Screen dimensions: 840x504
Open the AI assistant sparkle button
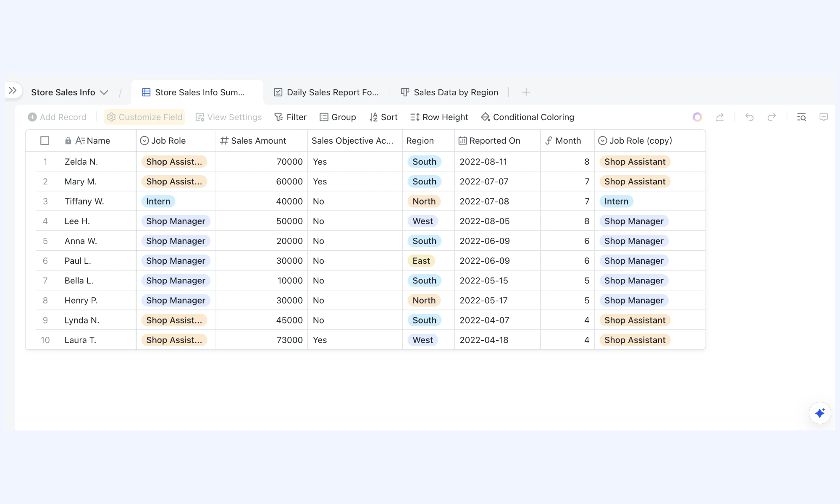pyautogui.click(x=820, y=413)
